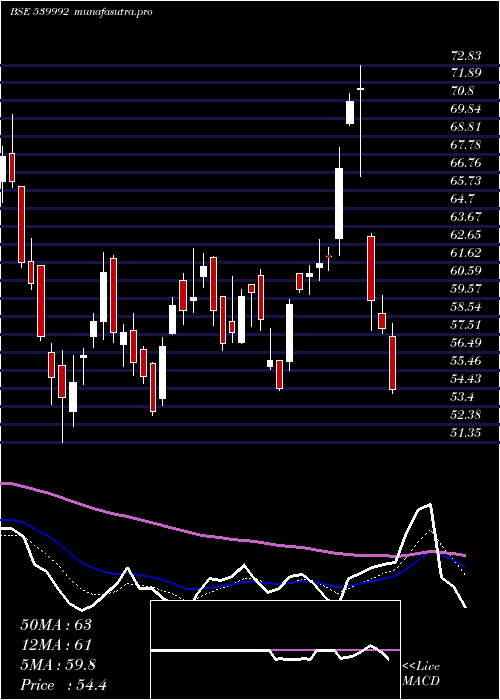Click the 12MA : 61 readout
The height and width of the screenshot is (700, 500).
(x=56, y=644)
